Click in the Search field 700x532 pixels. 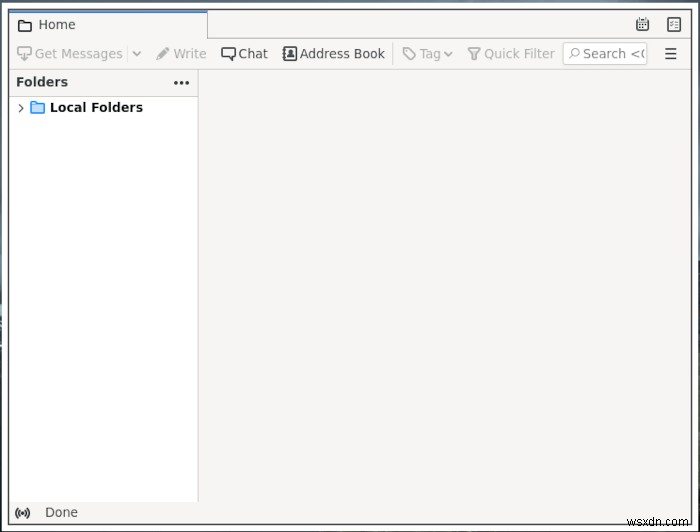[x=605, y=54]
